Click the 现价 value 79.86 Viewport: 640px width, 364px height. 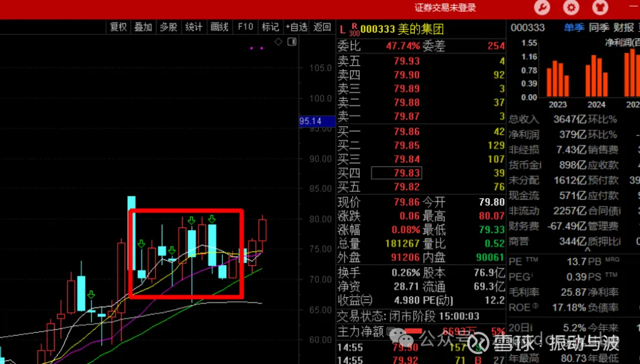click(x=407, y=202)
